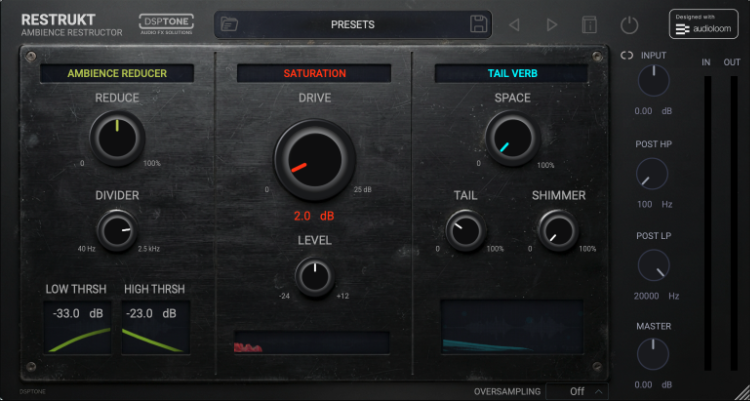Go to previous preset with left arrow
The height and width of the screenshot is (401, 750).
[x=514, y=25]
